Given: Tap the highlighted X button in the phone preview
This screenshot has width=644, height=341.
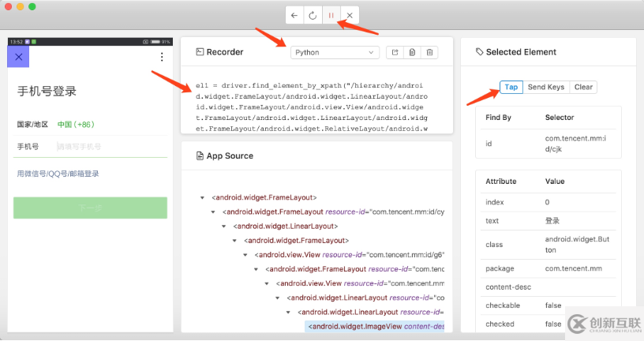Looking at the screenshot, I should pos(18,56).
